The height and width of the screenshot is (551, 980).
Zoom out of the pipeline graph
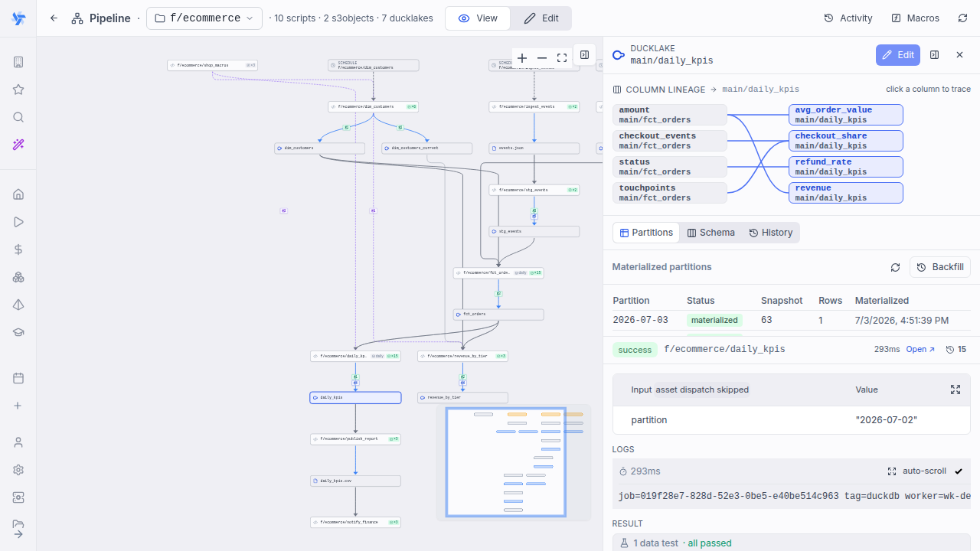(542, 58)
